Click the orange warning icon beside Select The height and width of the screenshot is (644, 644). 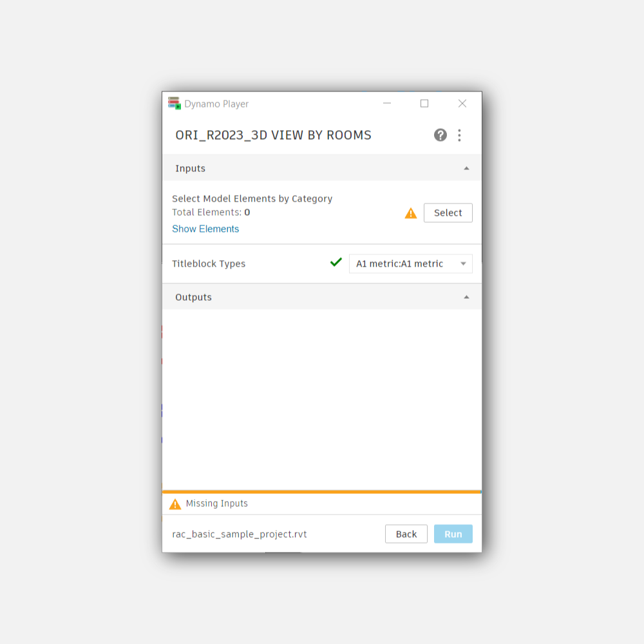(411, 213)
